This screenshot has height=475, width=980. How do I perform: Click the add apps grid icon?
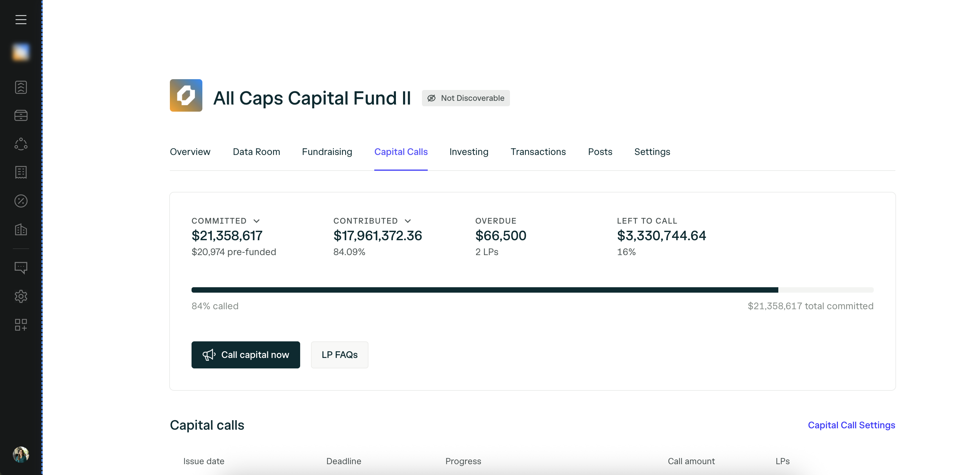tap(21, 325)
